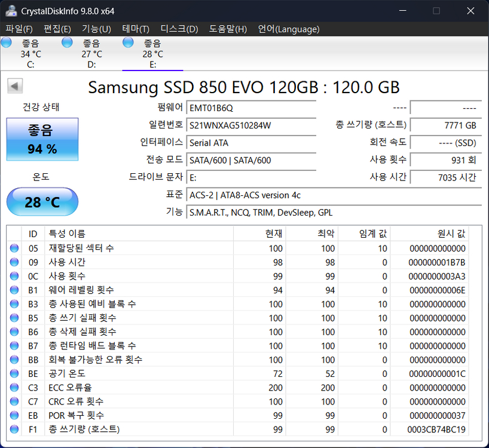Image resolution: width=489 pixels, height=448 pixels.
Task: Click status orb for C7 CRC 오류 횟수
Action: point(14,401)
